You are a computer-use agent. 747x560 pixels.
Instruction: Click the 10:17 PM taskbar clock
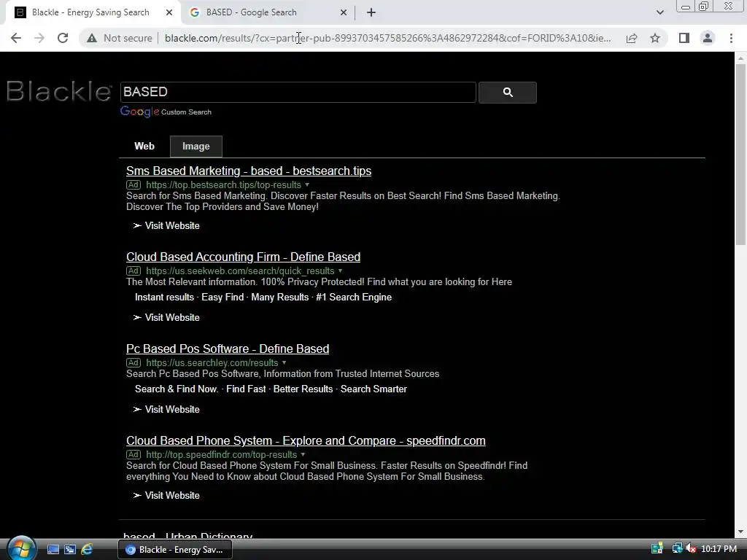[719, 549]
